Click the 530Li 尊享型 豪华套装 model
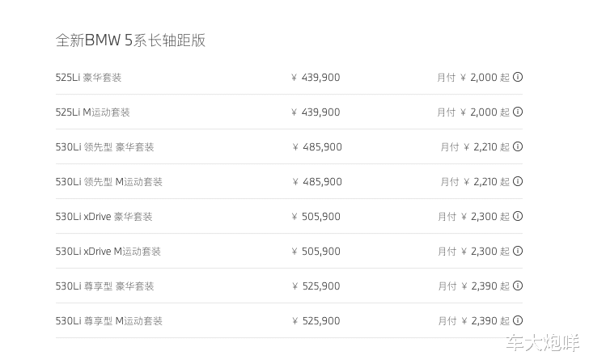589x364 pixels. coord(104,286)
